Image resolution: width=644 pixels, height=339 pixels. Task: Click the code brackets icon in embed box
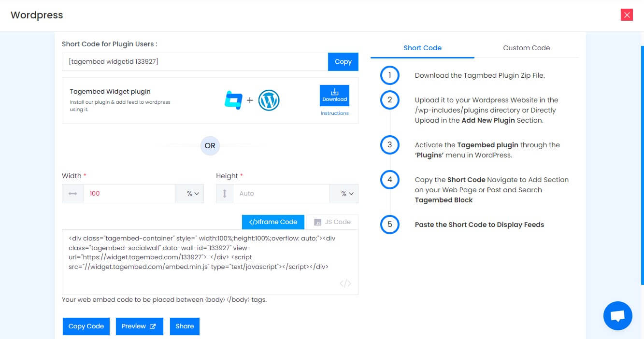pyautogui.click(x=345, y=283)
